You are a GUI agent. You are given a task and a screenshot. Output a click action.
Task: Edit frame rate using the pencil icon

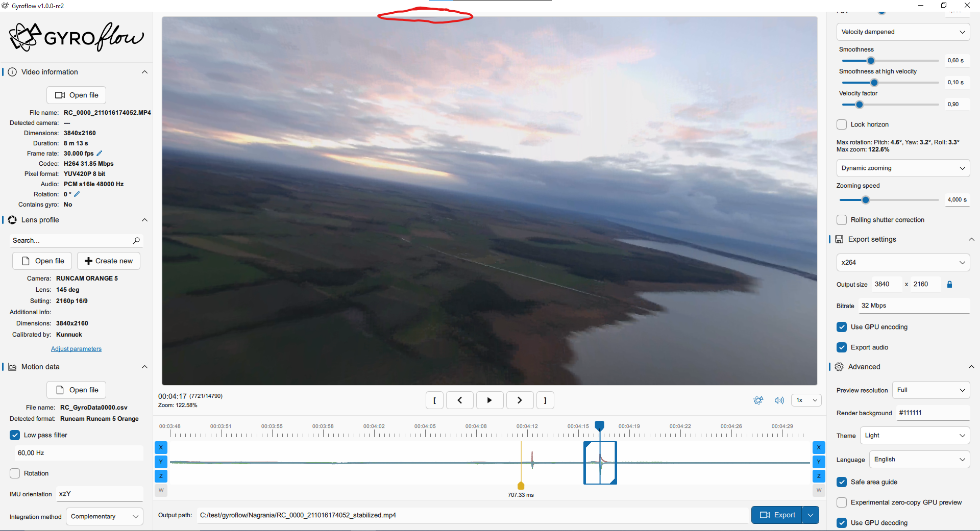(99, 153)
